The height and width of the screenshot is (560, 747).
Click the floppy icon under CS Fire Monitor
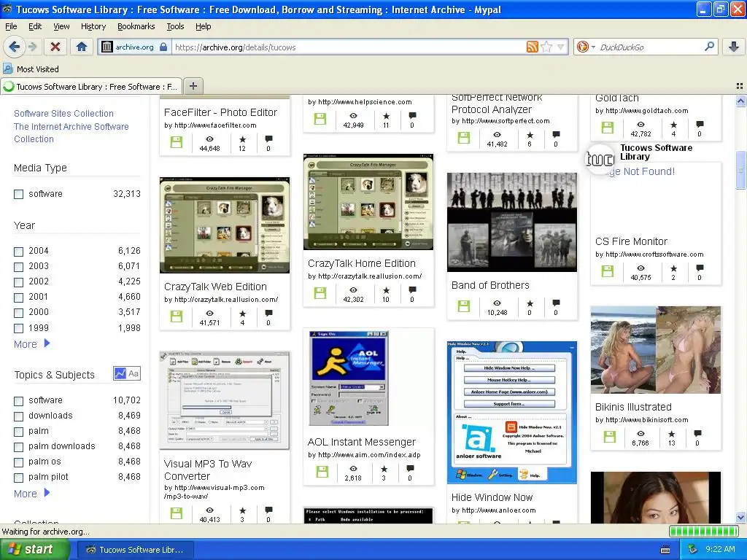pos(608,271)
